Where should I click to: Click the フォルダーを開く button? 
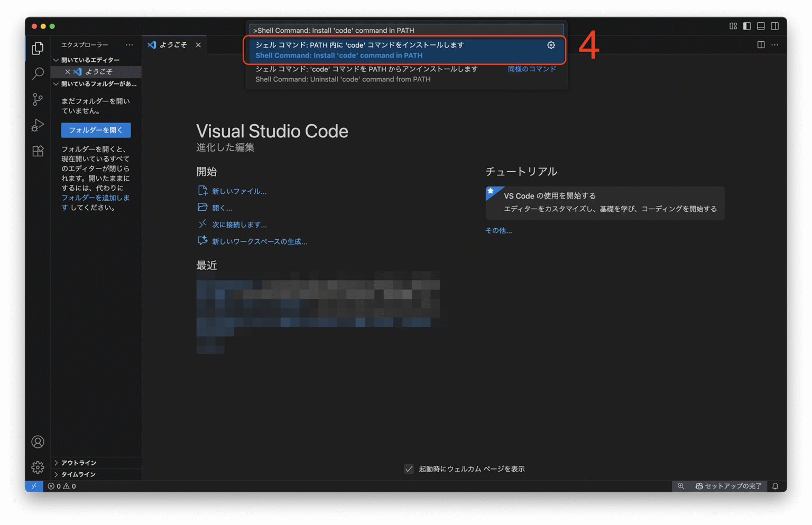96,130
